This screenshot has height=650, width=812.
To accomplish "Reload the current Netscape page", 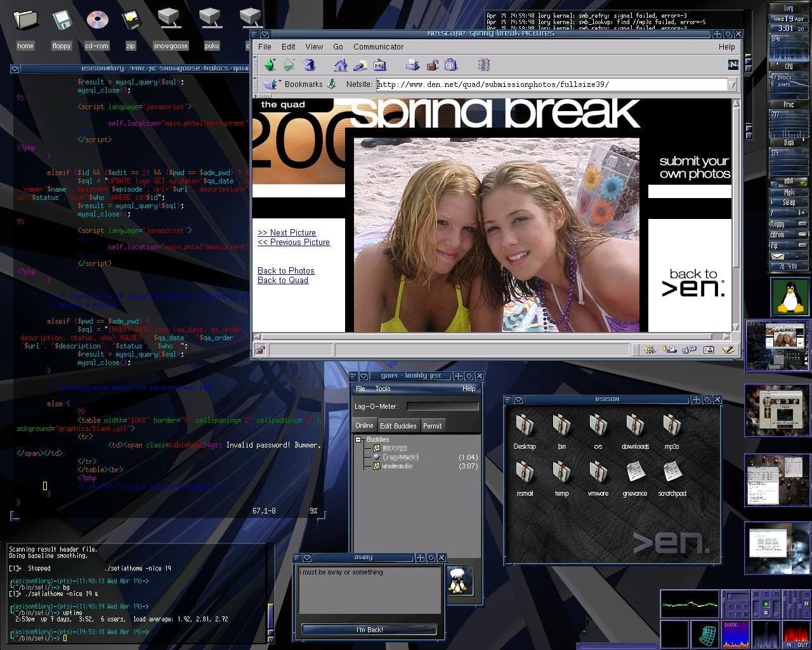I will (310, 65).
